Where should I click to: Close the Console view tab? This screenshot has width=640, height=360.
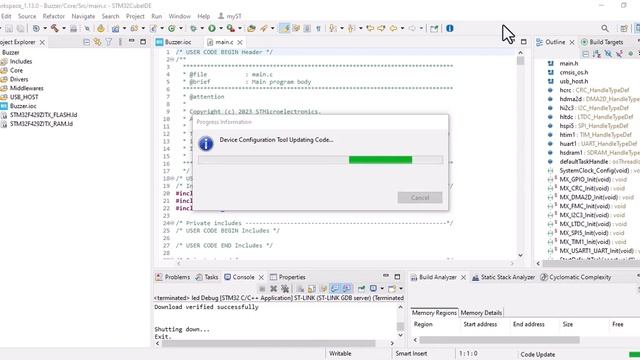pos(261,277)
